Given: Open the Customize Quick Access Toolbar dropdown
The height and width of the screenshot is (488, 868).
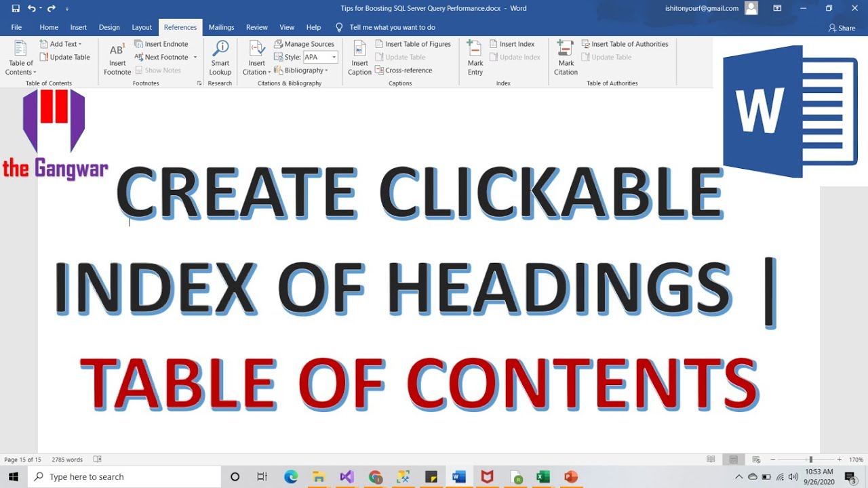Looking at the screenshot, I should [67, 9].
